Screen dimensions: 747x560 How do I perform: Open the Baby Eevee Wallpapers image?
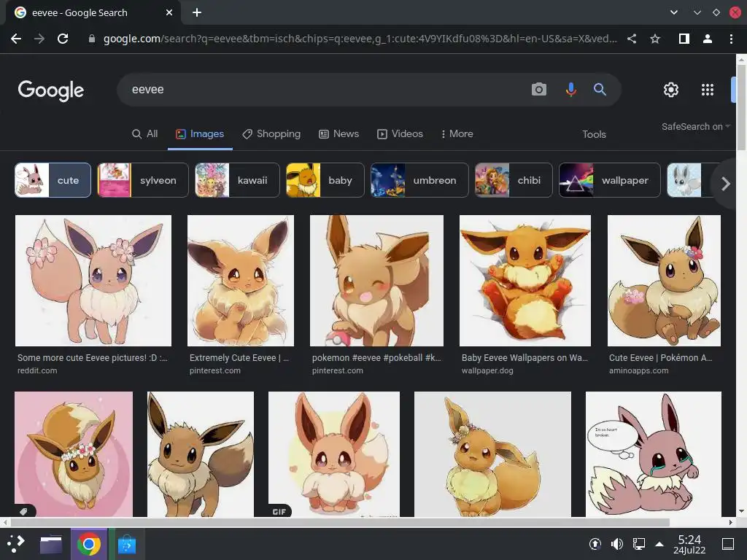point(525,281)
